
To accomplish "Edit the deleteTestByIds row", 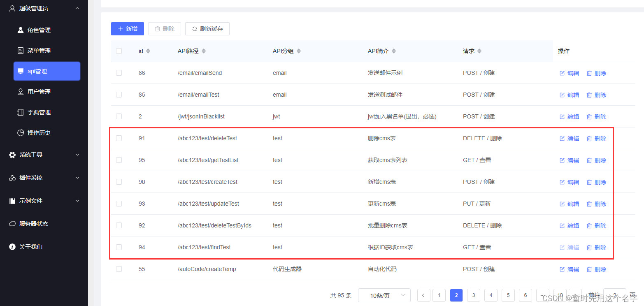I will click(569, 226).
